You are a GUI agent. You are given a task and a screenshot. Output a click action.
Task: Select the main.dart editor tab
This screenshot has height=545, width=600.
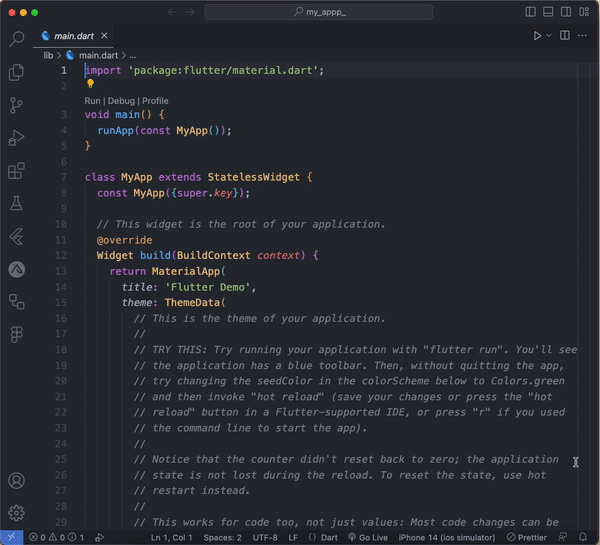73,36
